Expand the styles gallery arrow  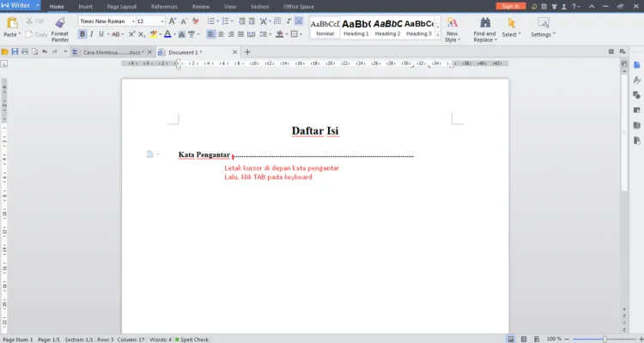point(438,36)
